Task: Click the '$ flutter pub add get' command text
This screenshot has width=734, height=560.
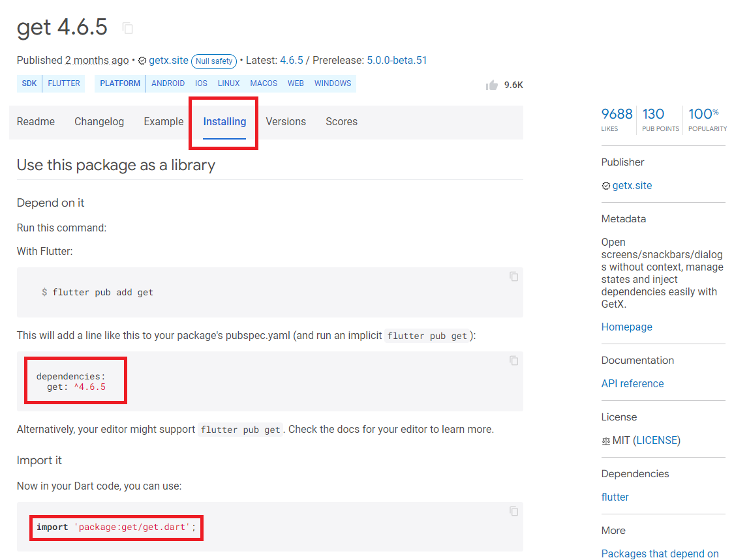Action: [x=97, y=293]
